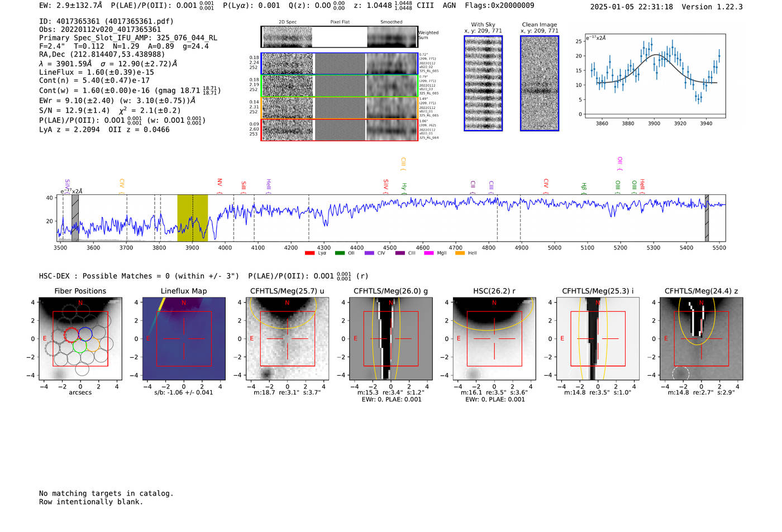
Task: Open the Lineflux Map panel
Action: click(x=184, y=339)
